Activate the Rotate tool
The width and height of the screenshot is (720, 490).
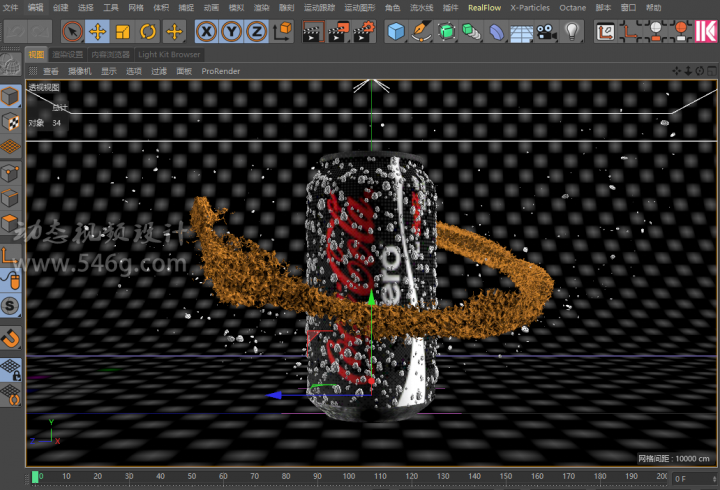pos(148,32)
